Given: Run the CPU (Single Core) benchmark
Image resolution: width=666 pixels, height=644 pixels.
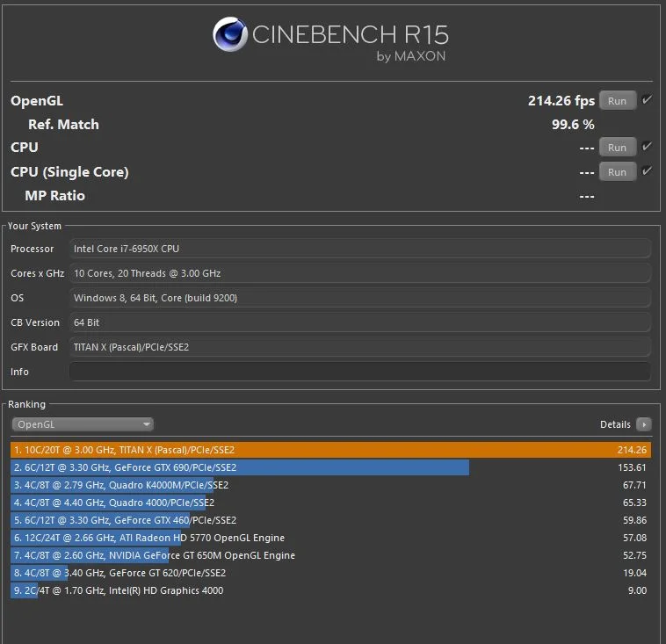Looking at the screenshot, I should (618, 172).
